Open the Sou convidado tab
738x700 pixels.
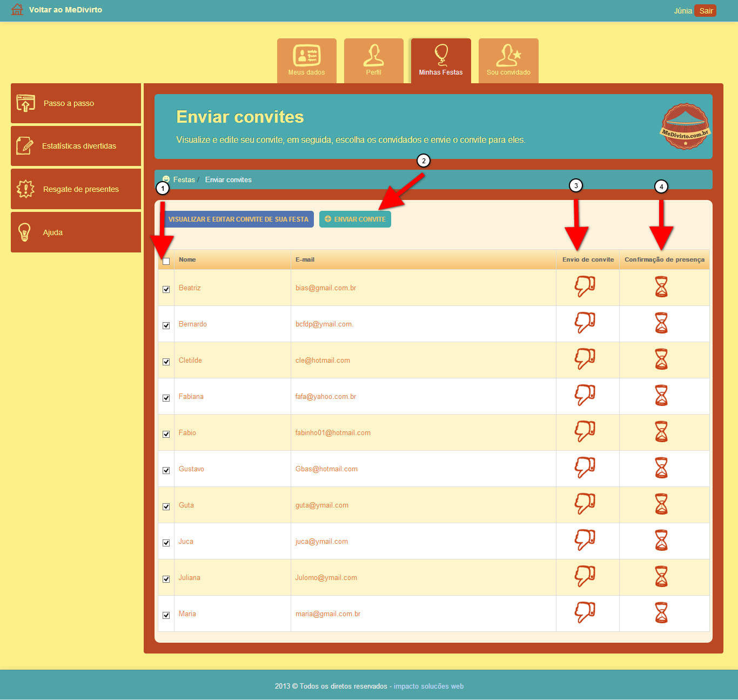[508, 61]
